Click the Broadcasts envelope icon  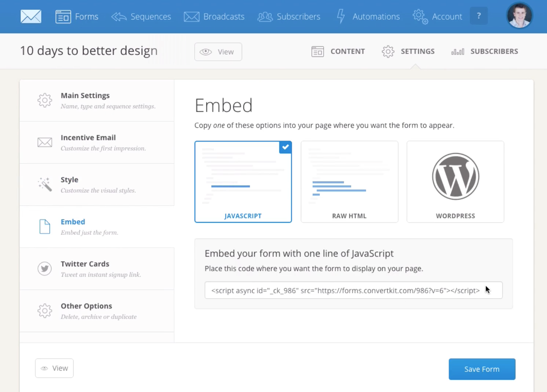[192, 17]
